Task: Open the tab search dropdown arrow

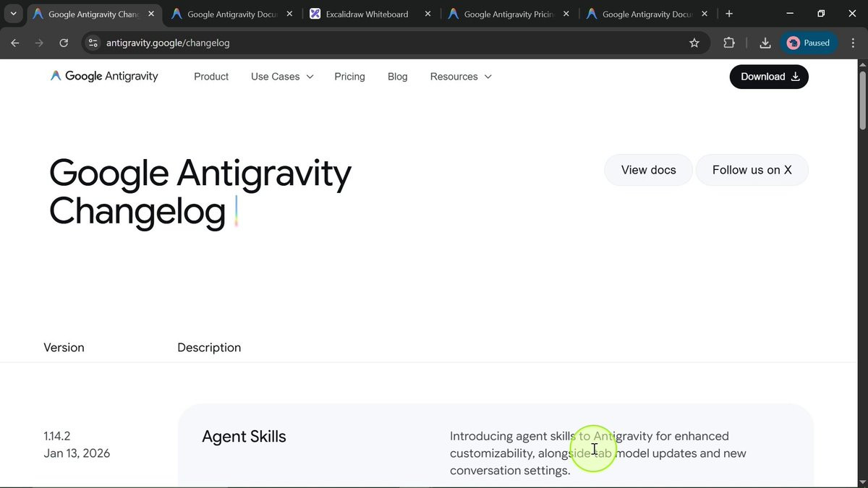Action: (13, 14)
